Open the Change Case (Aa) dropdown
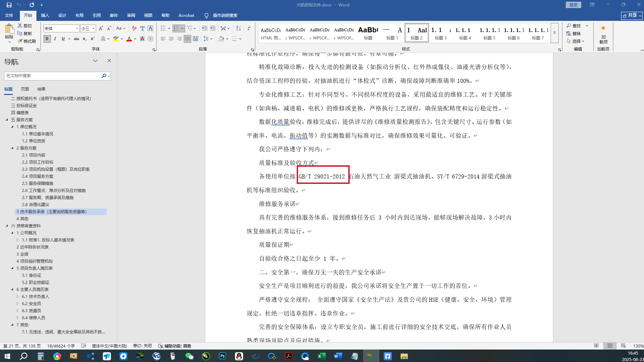 coord(121,29)
